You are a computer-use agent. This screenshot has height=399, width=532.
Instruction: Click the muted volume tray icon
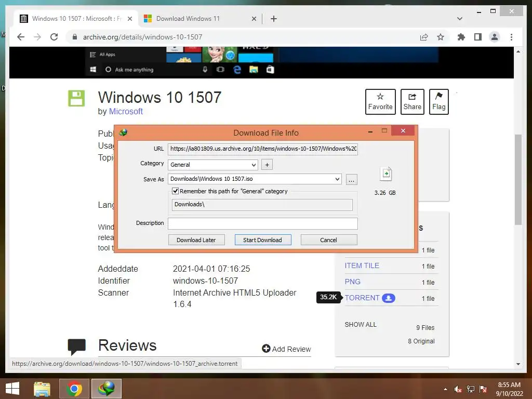[458, 389]
